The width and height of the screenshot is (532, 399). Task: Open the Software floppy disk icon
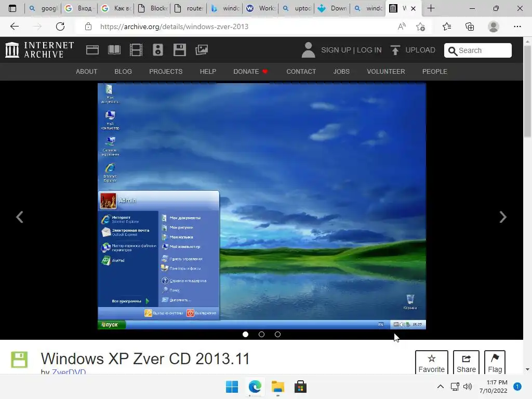click(x=179, y=50)
